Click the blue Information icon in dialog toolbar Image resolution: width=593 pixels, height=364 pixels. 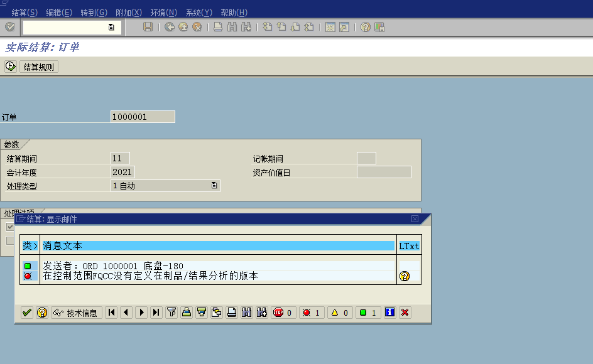(x=389, y=312)
